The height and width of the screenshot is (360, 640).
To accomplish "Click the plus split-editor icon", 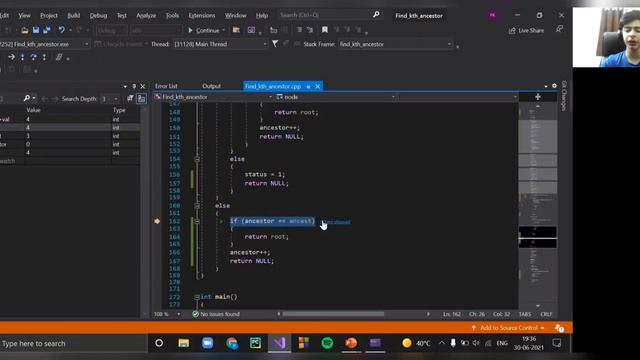I will point(538,97).
